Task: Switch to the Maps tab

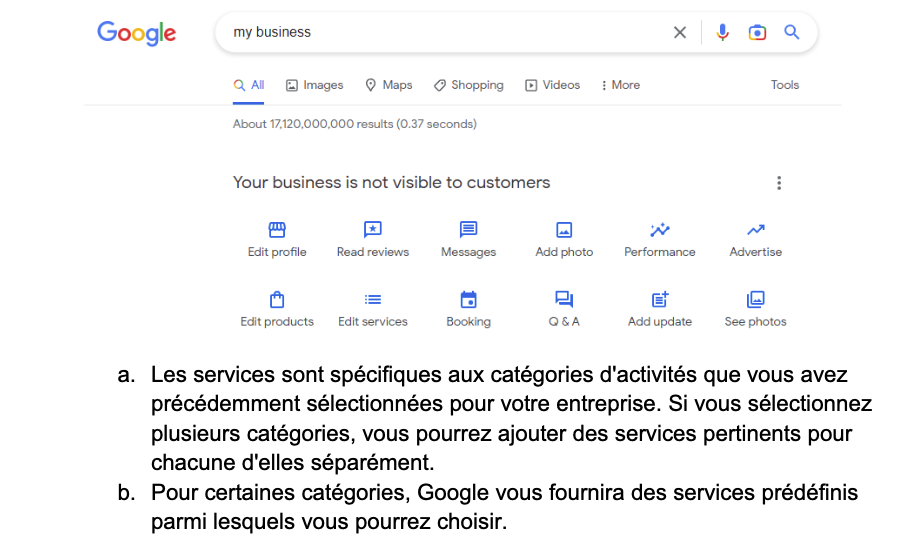Action: point(389,85)
